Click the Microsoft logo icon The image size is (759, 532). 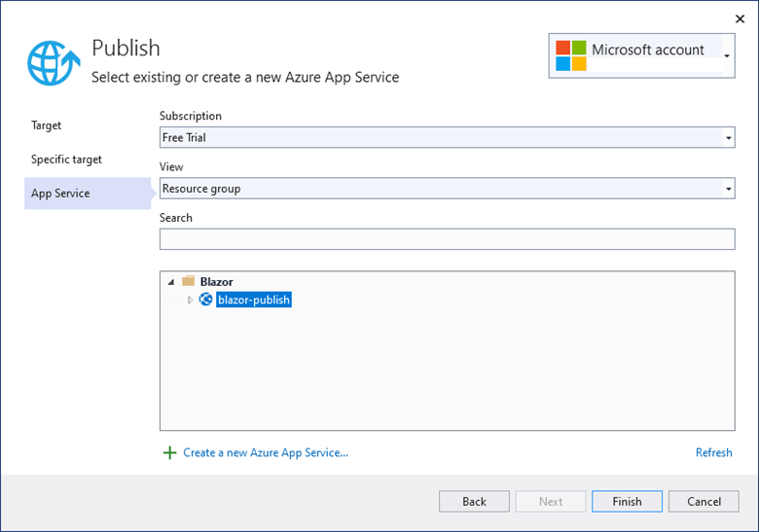(x=570, y=55)
